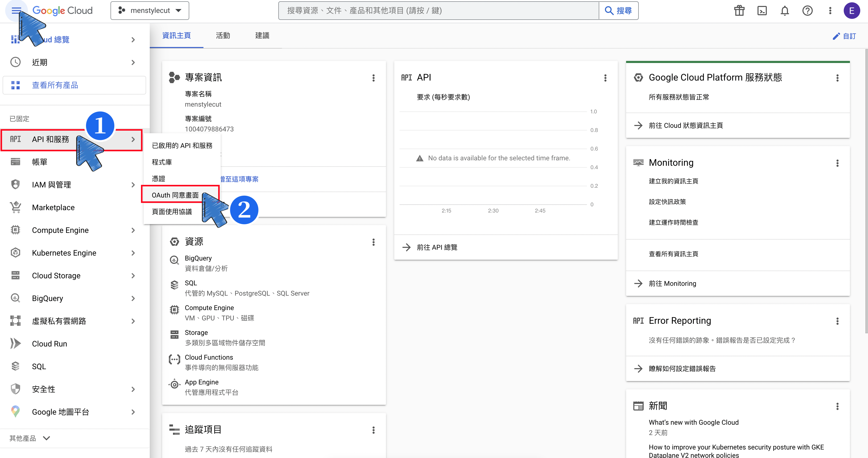Select 頁面使用協議 menu item
The width and height of the screenshot is (868, 458).
pyautogui.click(x=182, y=211)
